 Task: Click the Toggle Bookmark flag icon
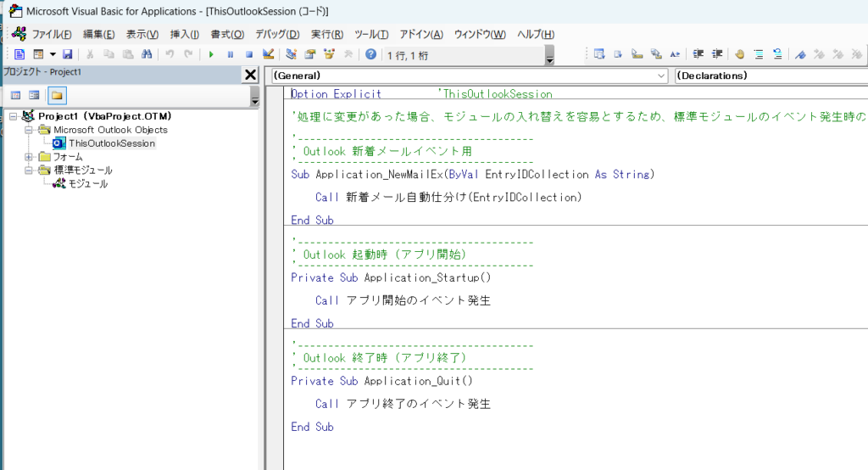[799, 54]
